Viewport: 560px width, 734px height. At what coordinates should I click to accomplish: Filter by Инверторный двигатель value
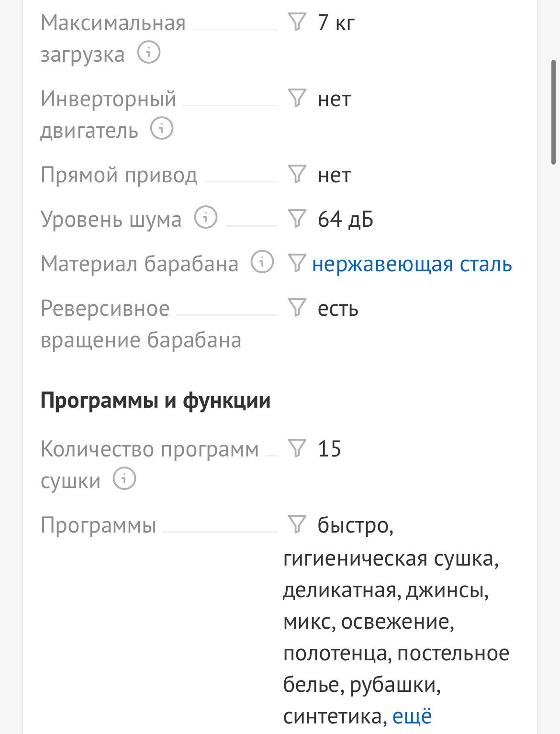[297, 98]
